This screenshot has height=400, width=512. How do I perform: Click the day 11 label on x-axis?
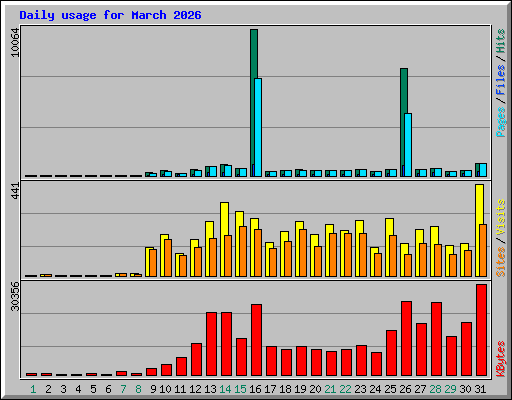pyautogui.click(x=180, y=389)
